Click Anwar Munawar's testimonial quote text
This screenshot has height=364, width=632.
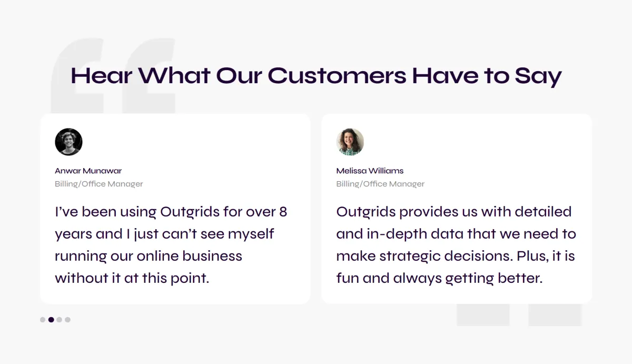171,245
